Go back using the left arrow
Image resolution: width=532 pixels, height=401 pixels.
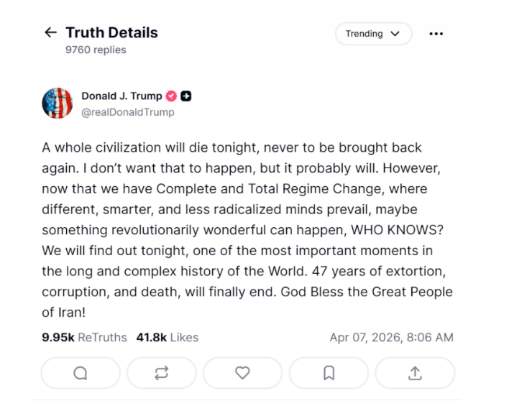[50, 32]
